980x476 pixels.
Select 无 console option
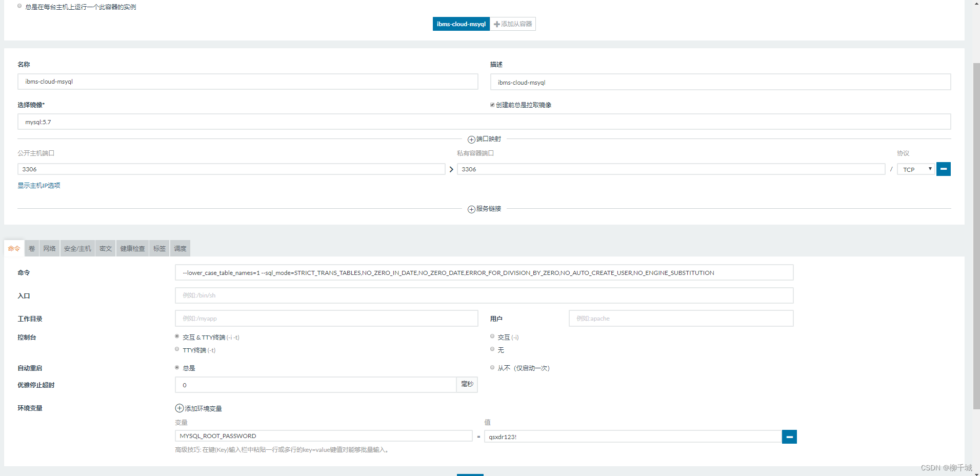[492, 349]
